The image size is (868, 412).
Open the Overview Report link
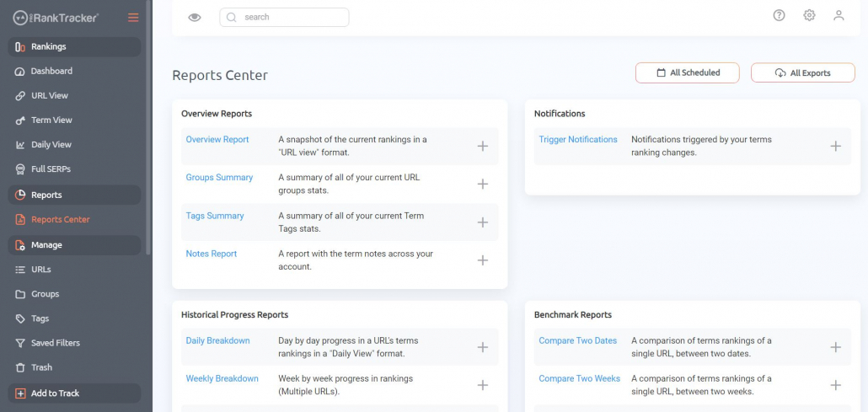click(x=217, y=140)
